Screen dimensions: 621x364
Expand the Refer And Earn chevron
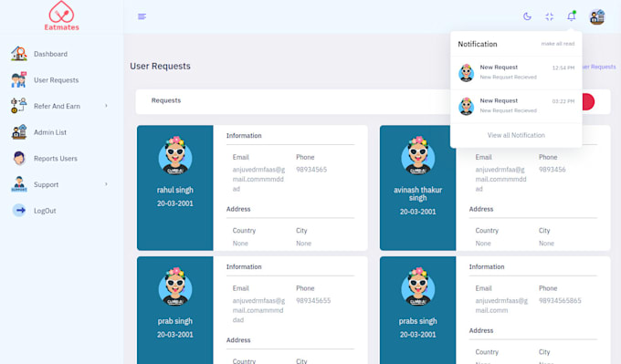(x=106, y=106)
